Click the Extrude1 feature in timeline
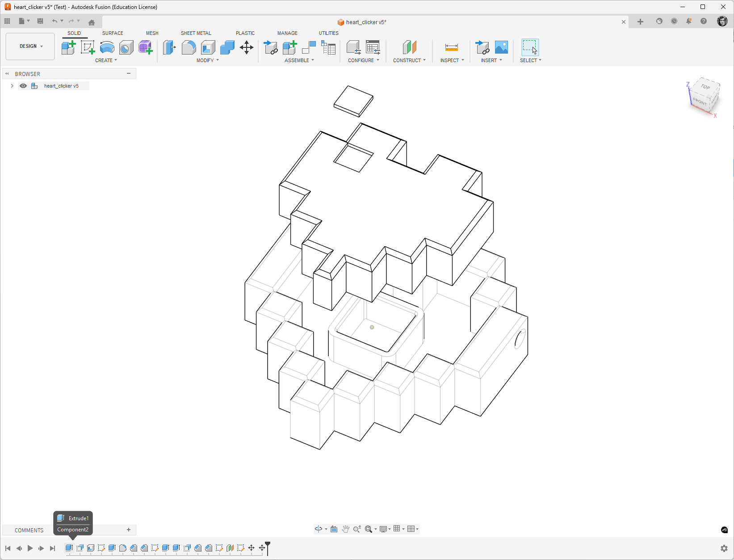This screenshot has height=560, width=734. click(x=69, y=547)
